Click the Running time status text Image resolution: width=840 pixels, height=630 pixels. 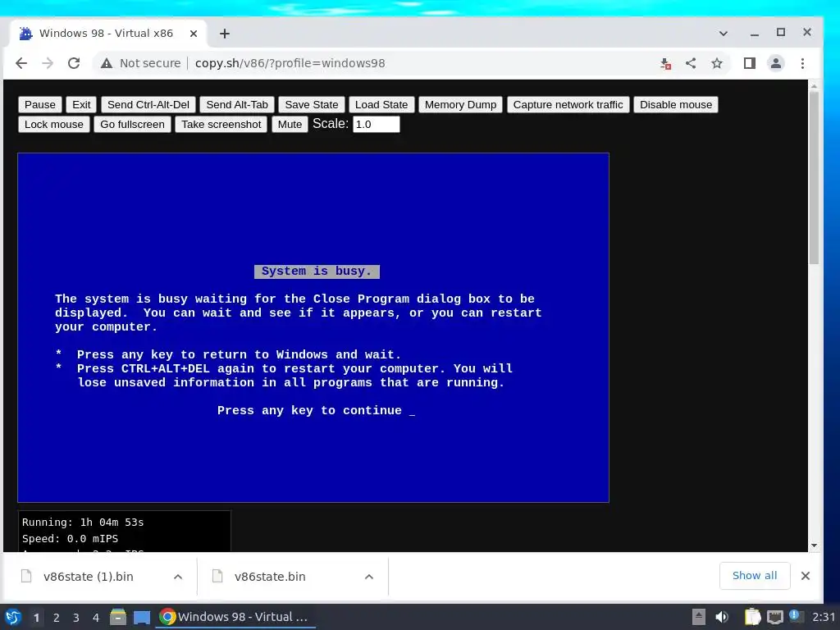pyautogui.click(x=83, y=523)
